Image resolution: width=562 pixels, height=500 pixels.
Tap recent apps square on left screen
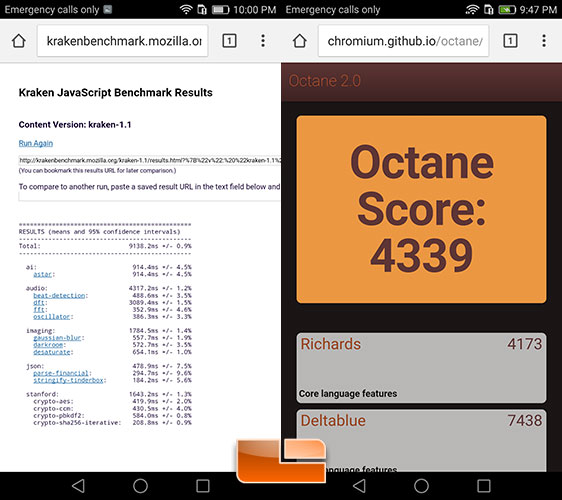point(203,486)
